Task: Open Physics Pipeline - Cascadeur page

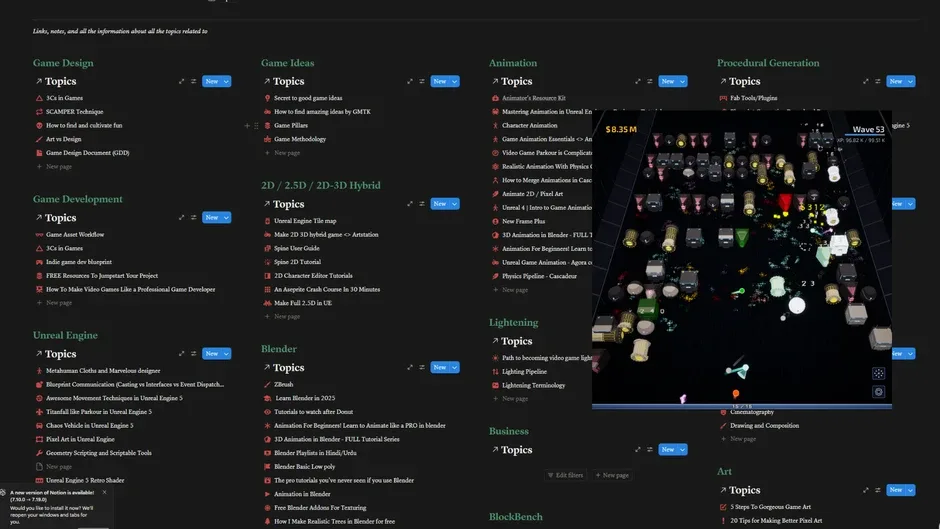Action: tap(540, 276)
